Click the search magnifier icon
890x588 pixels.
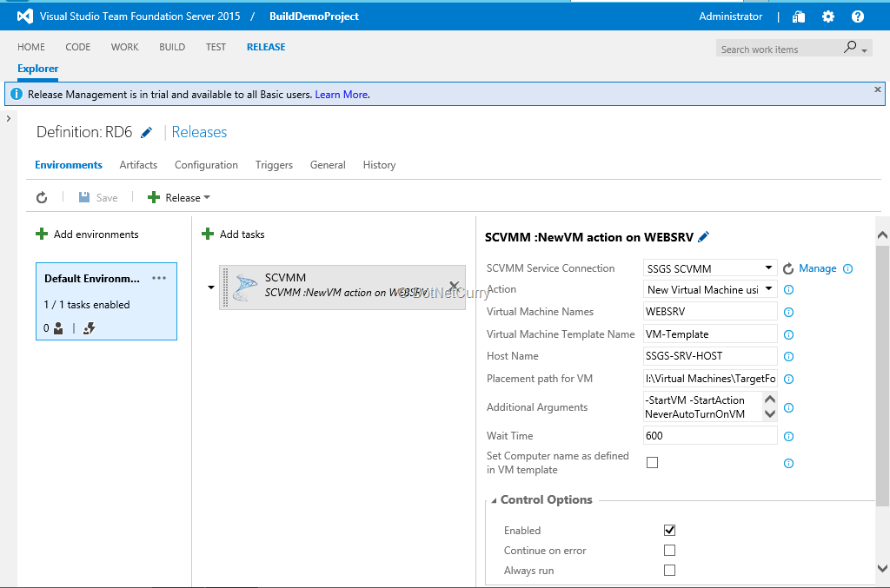850,47
